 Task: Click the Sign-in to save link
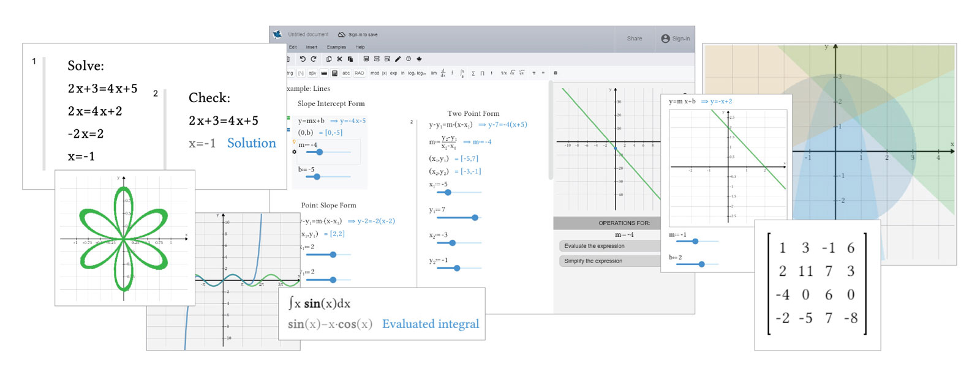(363, 35)
